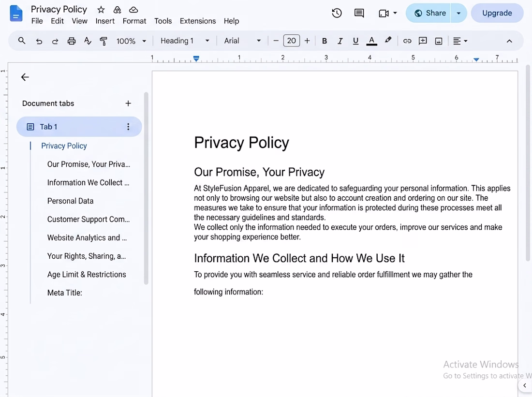Show the side panel with bottom-right chevron
The width and height of the screenshot is (532, 397).
(525, 385)
